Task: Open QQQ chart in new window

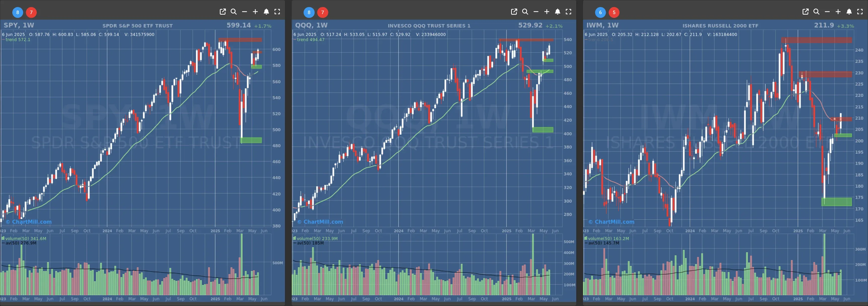Action: (x=514, y=12)
